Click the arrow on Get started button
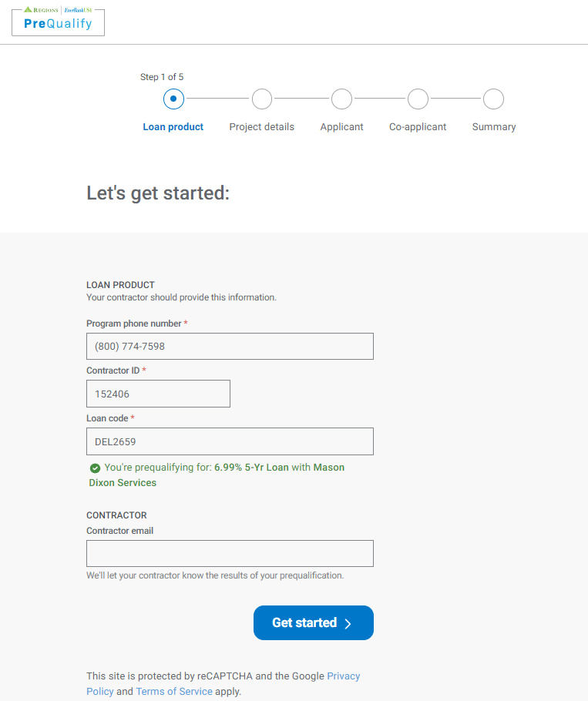The image size is (588, 701). coord(348,624)
